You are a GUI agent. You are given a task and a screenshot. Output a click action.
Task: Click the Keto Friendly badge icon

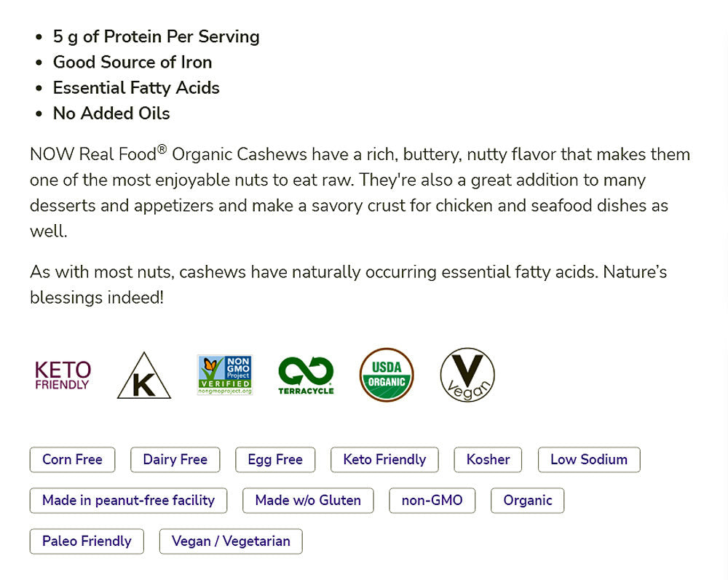[x=63, y=375]
